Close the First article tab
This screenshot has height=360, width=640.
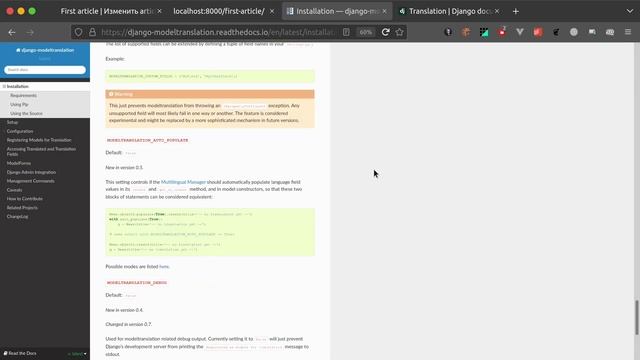coord(160,11)
